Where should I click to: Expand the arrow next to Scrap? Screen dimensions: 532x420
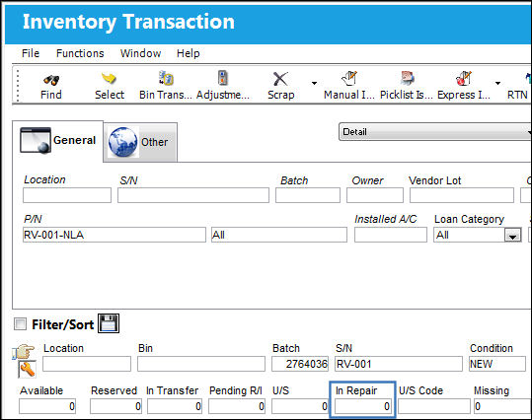314,83
